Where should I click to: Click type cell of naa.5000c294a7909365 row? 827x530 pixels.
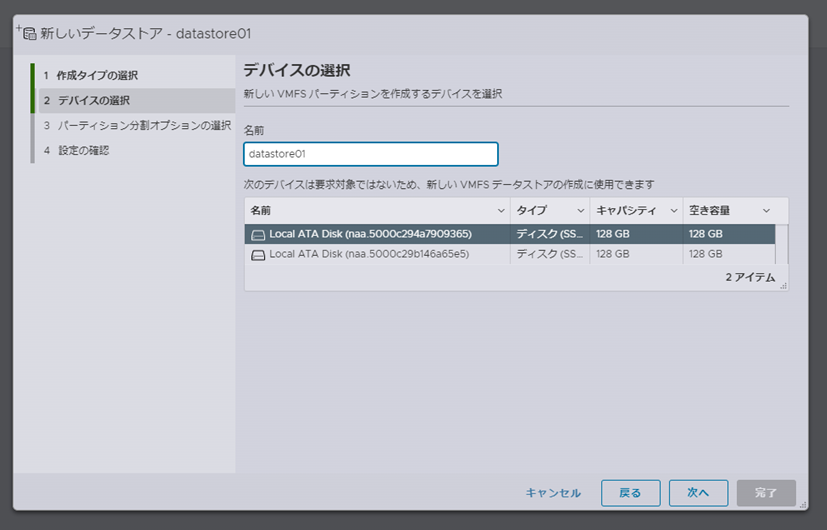[x=550, y=234]
